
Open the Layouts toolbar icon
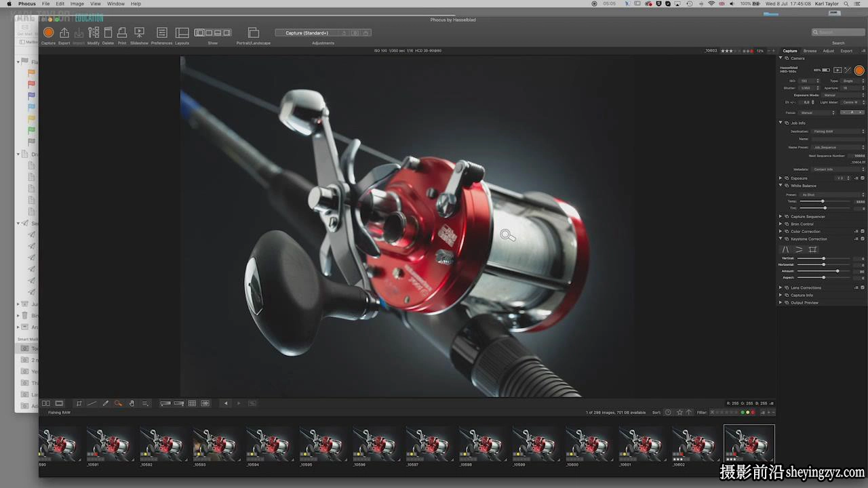click(182, 33)
